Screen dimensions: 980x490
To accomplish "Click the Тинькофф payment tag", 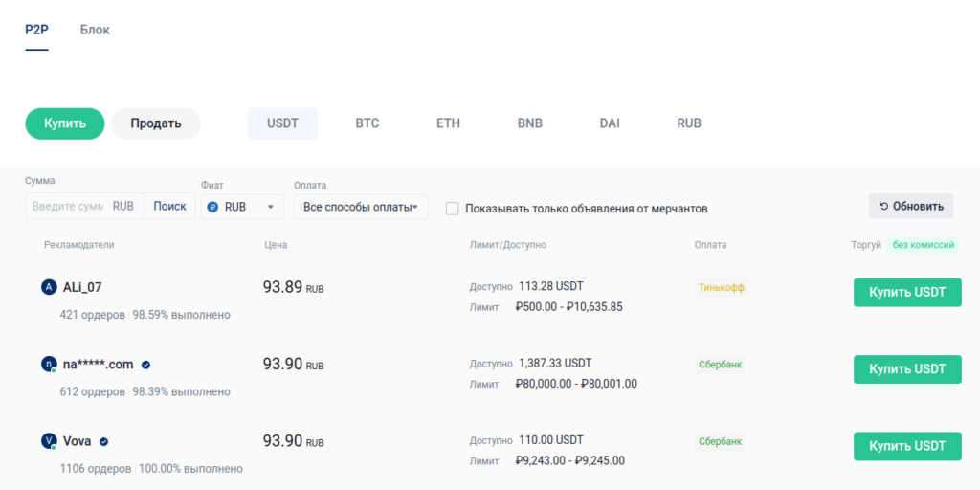I will (722, 287).
